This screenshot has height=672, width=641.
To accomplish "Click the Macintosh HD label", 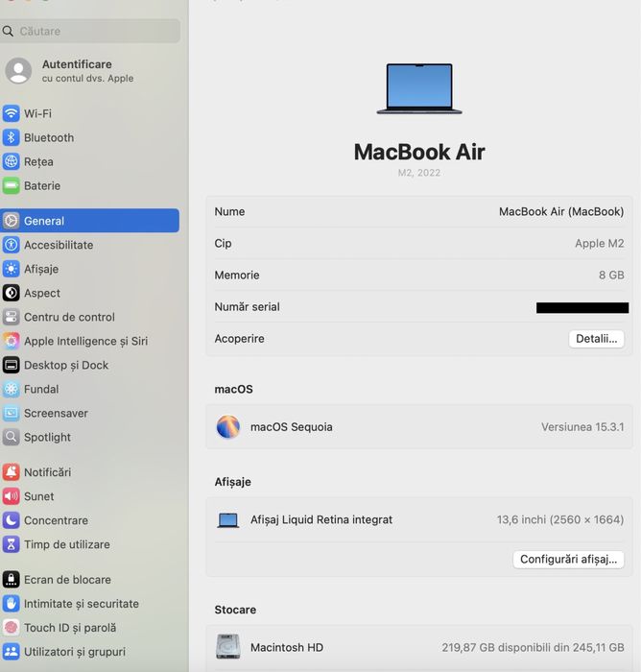I will pos(287,647).
